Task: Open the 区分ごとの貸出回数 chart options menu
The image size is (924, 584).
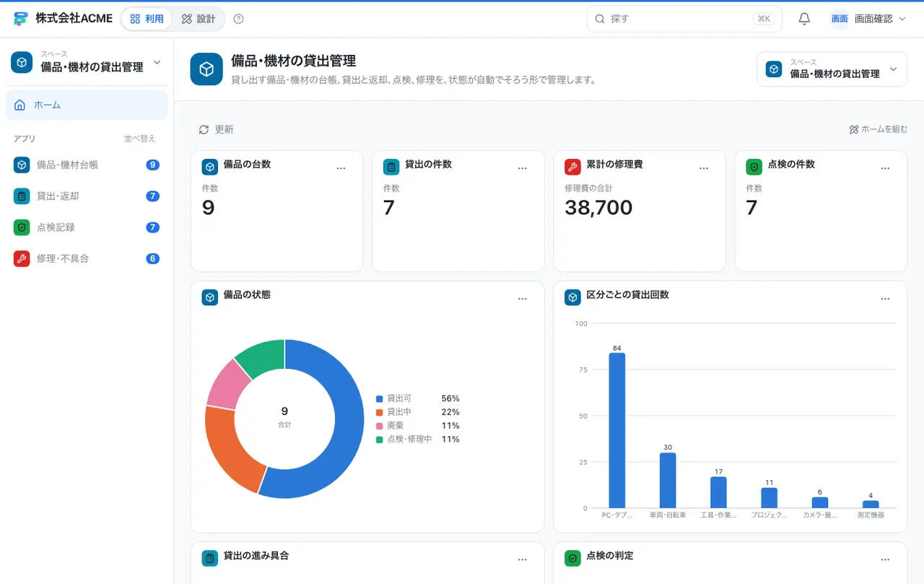Action: pos(885,299)
